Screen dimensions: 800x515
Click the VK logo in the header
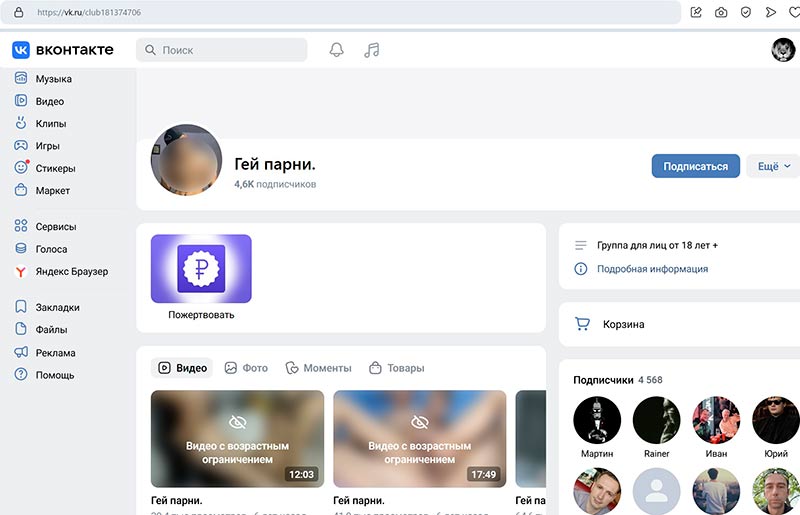click(x=63, y=50)
